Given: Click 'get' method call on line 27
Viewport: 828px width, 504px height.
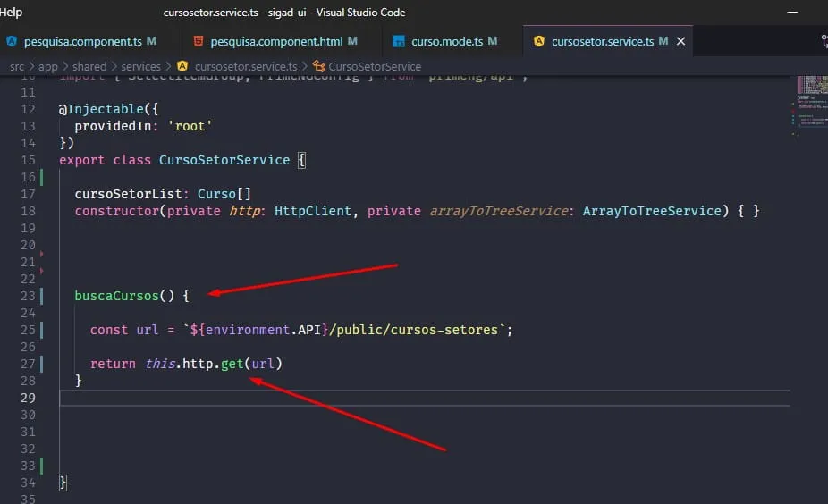Looking at the screenshot, I should click(x=232, y=364).
